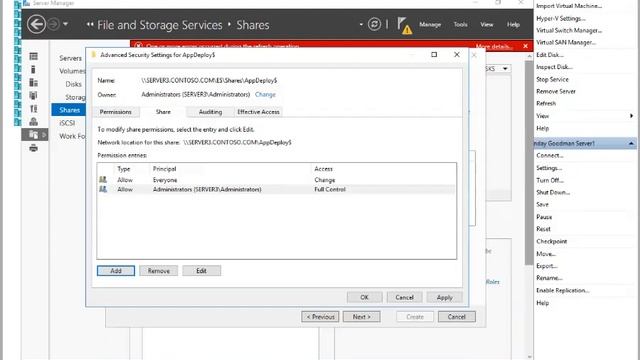Click Cancel in Advanced Security Settings dialog
This screenshot has width=640, height=360.
click(x=404, y=297)
